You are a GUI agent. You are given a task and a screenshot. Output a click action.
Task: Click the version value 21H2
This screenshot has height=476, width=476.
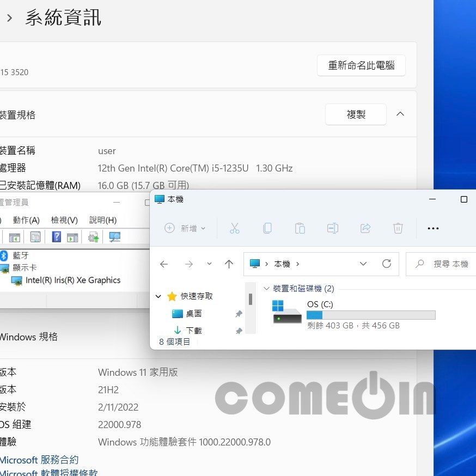[108, 389]
